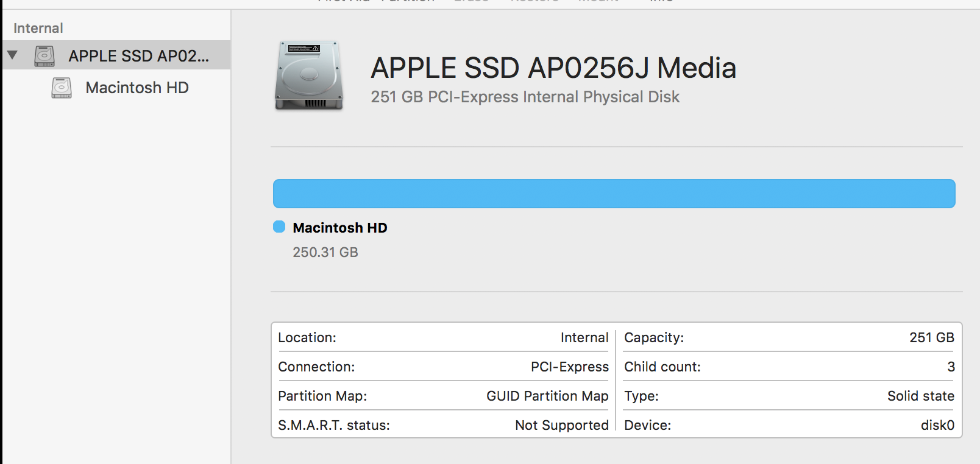Click the 250.31 GB partition size text

tap(325, 252)
